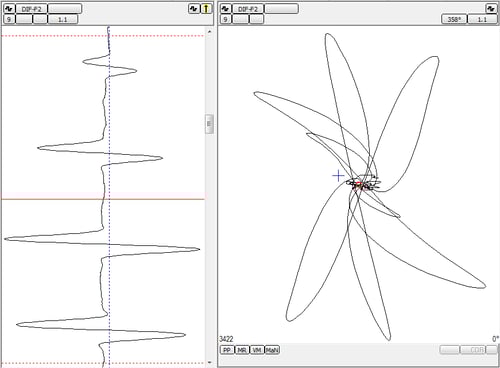Click the yellow up-arrow icon in the strip chart header
The width and height of the screenshot is (500, 368).
click(x=206, y=9)
